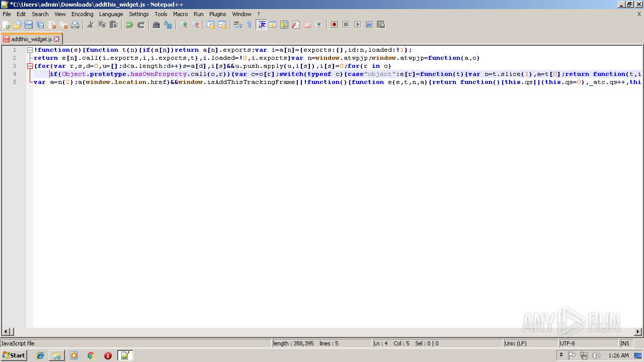644x362 pixels.
Task: Play back the recorded macro
Action: (x=358, y=25)
